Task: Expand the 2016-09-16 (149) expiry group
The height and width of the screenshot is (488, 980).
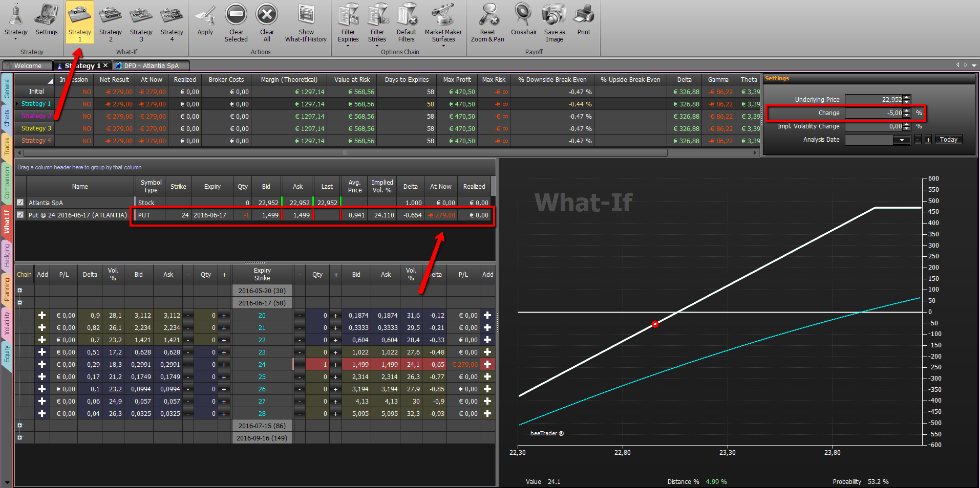Action: click(20, 438)
